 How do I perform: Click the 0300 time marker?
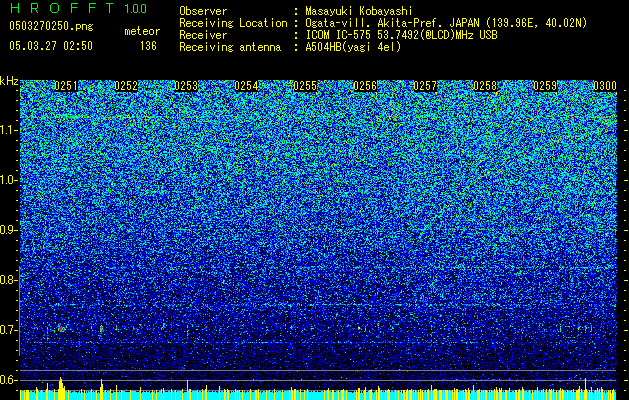[x=605, y=86]
